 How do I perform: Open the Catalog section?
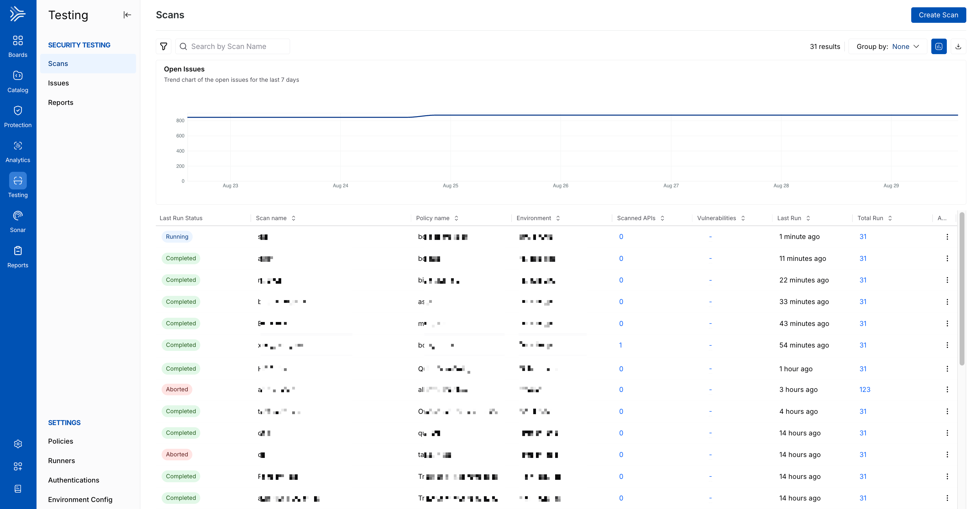[18, 82]
